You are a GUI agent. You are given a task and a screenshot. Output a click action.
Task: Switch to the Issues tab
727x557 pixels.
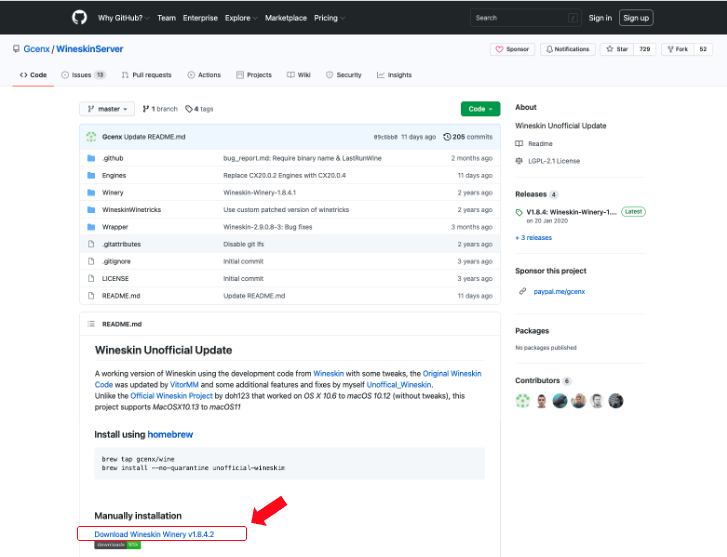(x=84, y=75)
